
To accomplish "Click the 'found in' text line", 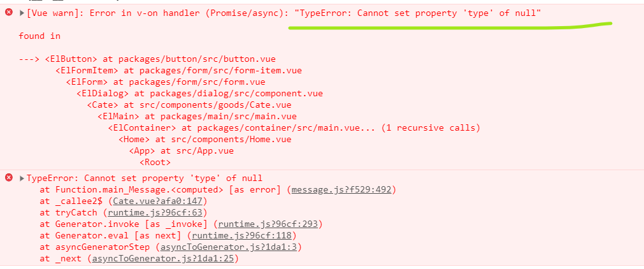I will click(39, 36).
